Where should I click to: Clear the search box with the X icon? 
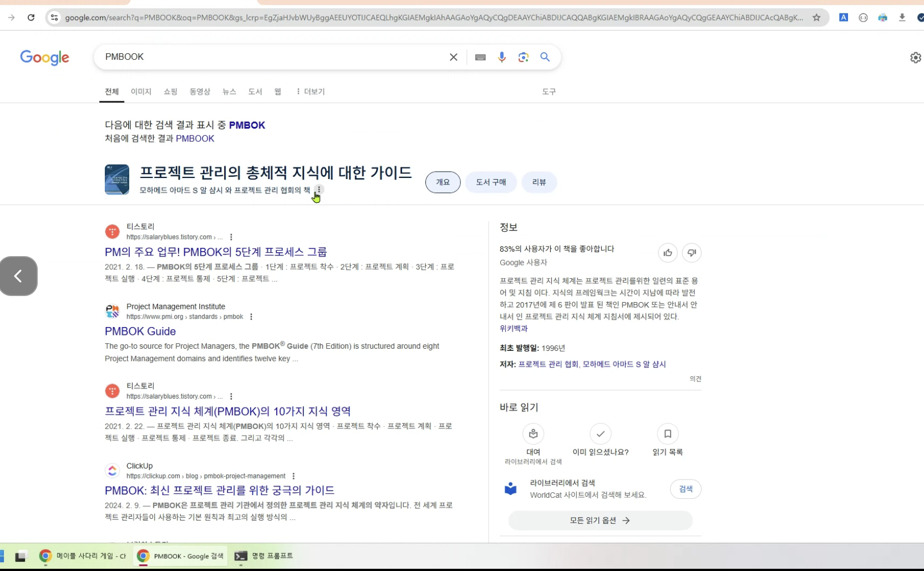(x=453, y=57)
